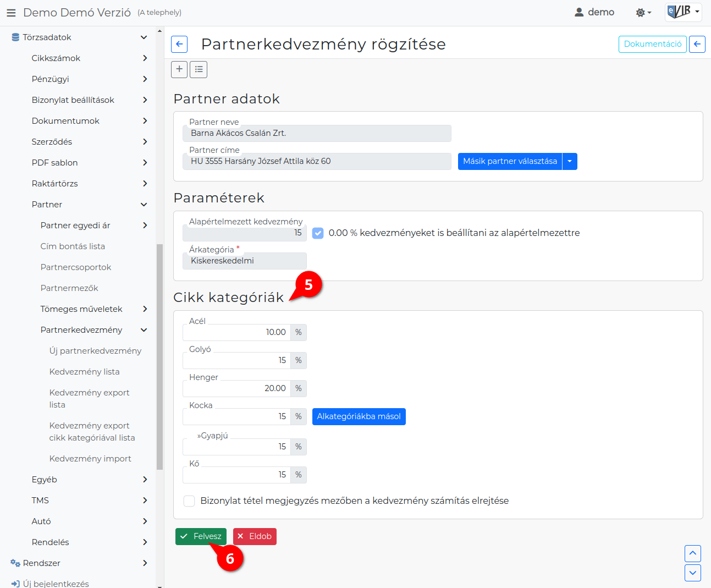Screen dimensions: 711x588
Task: Click the Partner neve field
Action: tap(317, 133)
